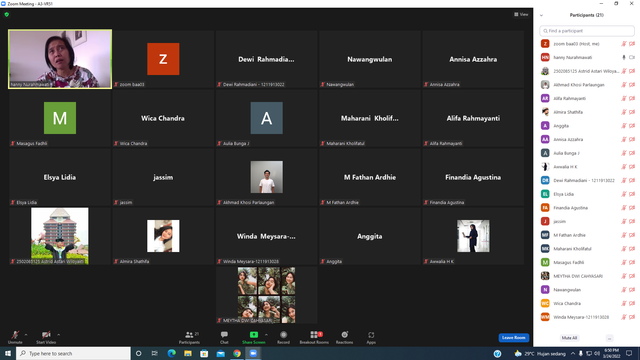This screenshot has height=360, width=640.
Task: Open the Chat icon
Action: pos(224,335)
